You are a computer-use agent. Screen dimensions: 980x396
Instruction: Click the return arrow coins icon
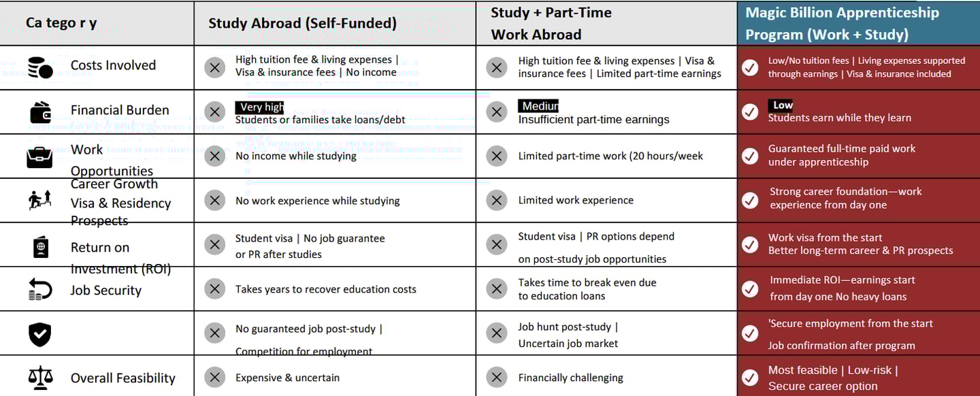pyautogui.click(x=40, y=289)
